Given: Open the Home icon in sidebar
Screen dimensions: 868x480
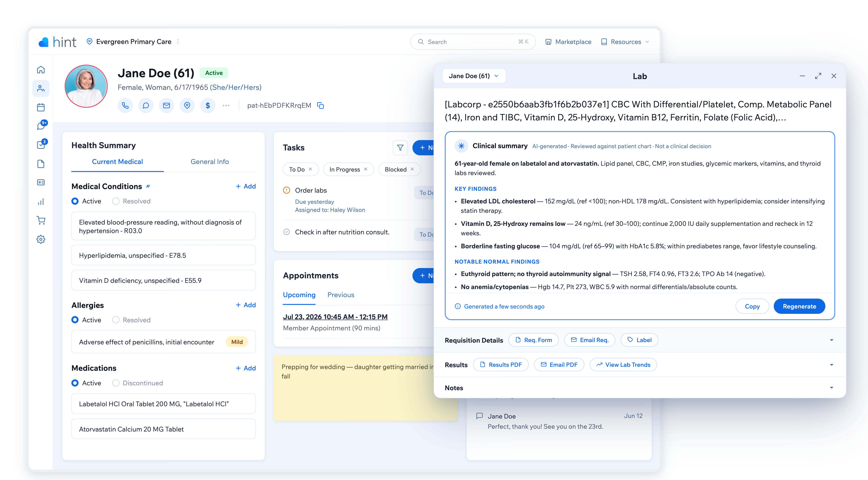Looking at the screenshot, I should 41,70.
